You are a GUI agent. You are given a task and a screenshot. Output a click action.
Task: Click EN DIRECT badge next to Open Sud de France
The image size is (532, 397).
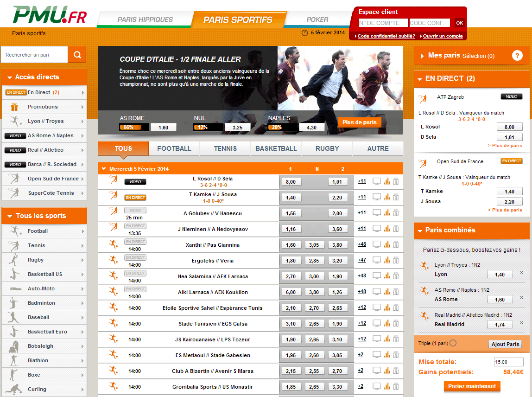[511, 161]
